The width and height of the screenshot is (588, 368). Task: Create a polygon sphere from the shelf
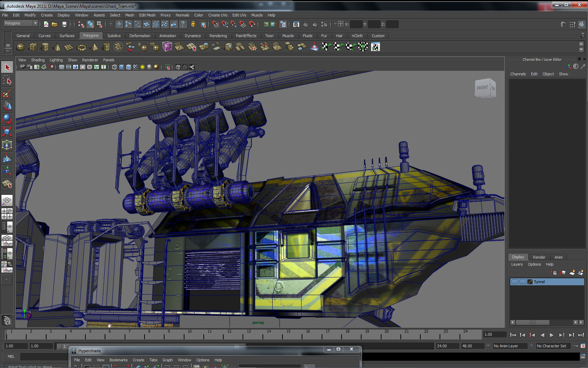(21, 47)
